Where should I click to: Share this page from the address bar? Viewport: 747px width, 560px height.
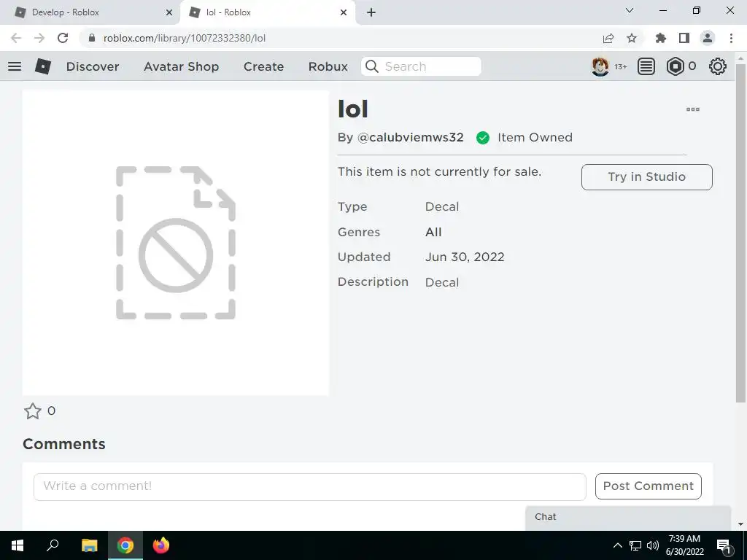pyautogui.click(x=608, y=38)
